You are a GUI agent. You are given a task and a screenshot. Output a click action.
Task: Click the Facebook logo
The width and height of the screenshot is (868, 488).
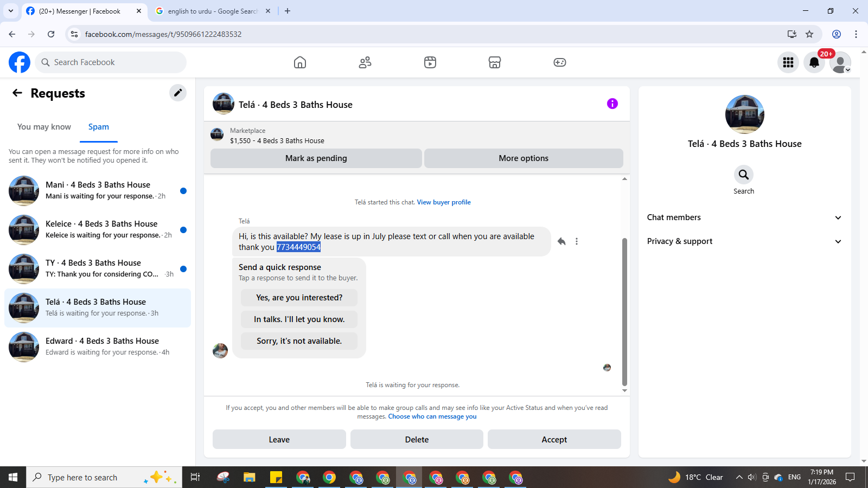[20, 62]
